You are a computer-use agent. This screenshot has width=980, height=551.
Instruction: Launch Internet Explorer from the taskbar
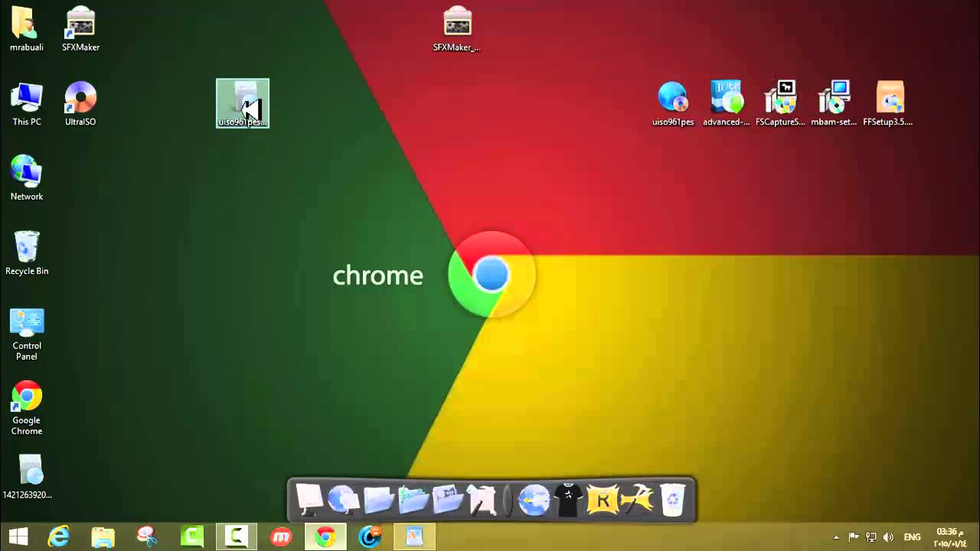click(x=59, y=537)
